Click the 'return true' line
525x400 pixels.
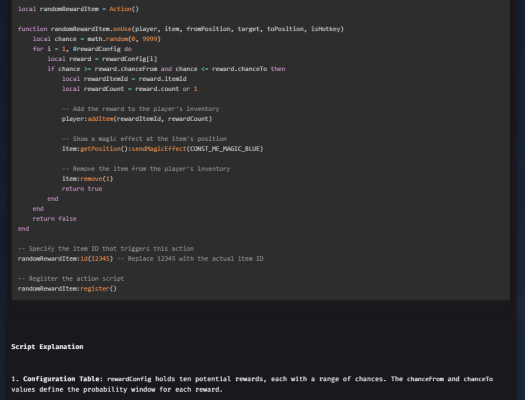pos(82,189)
